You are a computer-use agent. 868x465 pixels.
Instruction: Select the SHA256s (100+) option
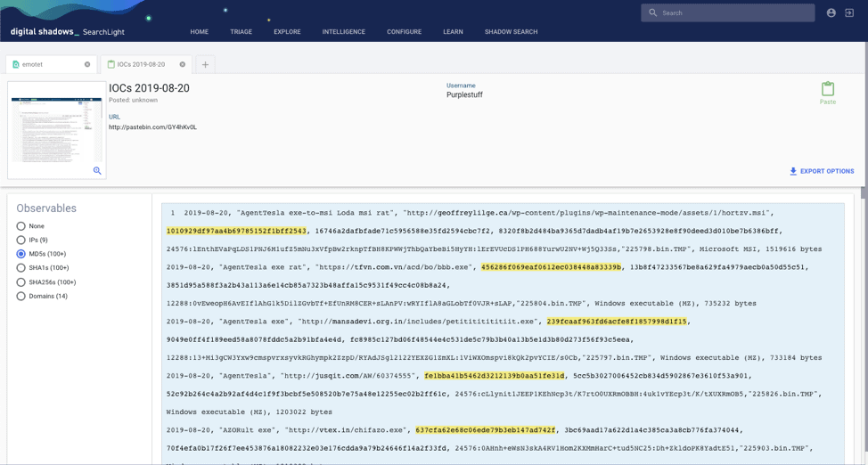21,281
